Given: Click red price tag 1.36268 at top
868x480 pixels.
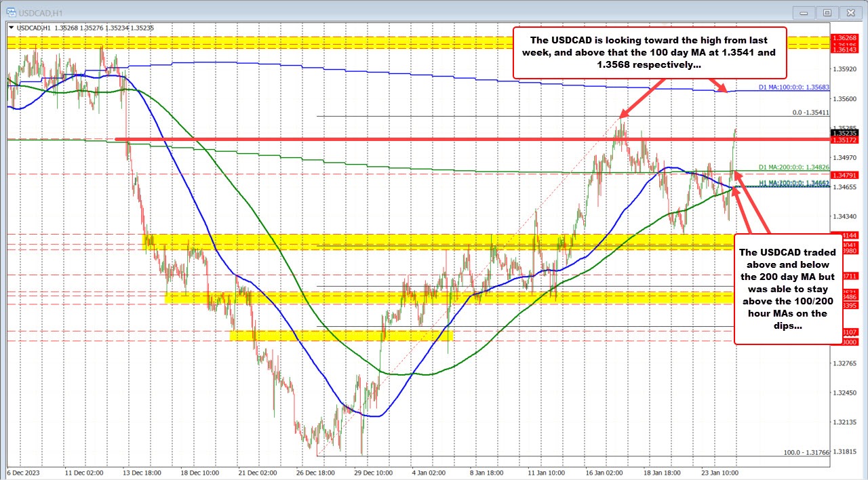Looking at the screenshot, I should point(845,39).
